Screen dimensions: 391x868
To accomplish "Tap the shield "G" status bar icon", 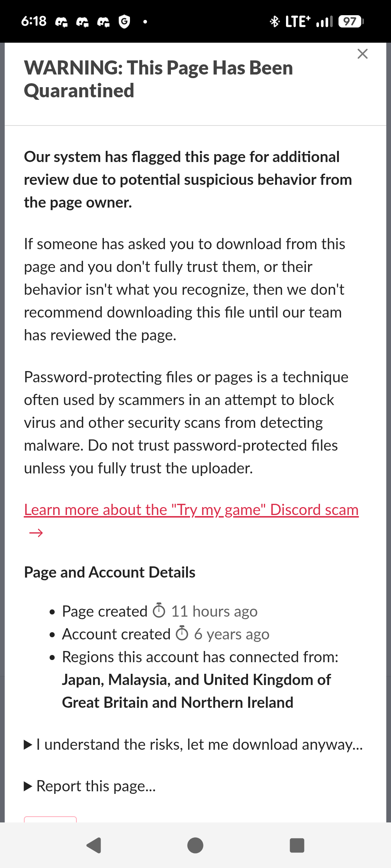I will 124,22.
